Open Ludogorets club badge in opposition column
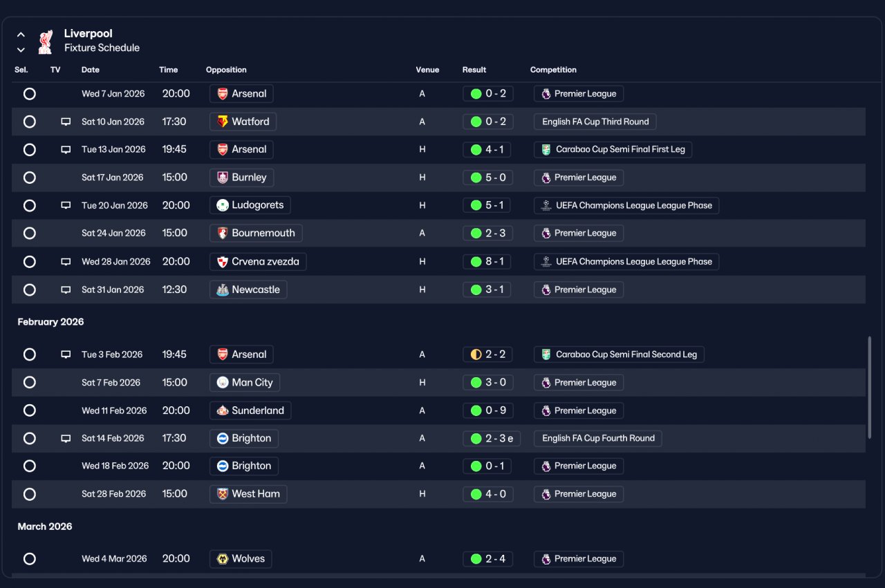The height and width of the screenshot is (588, 885). (223, 205)
